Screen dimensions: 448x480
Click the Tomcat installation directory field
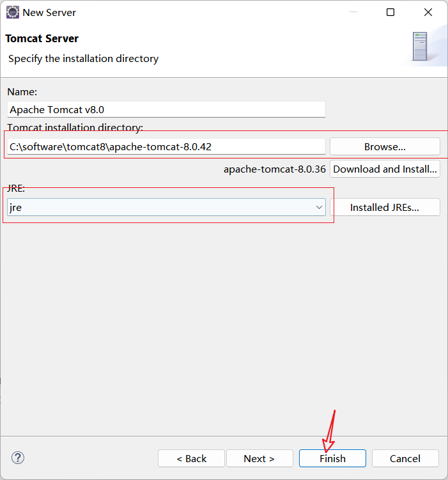tap(166, 146)
